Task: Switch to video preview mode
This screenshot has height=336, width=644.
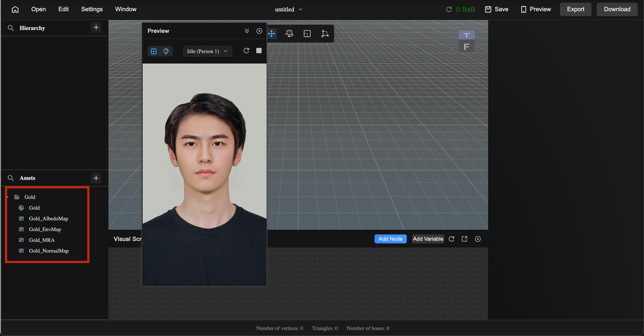Action: pos(154,51)
